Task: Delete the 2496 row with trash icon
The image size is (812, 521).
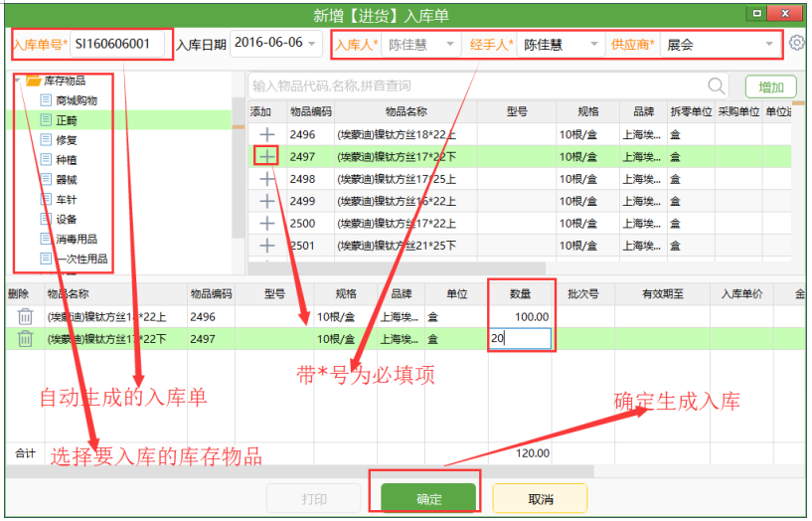Action: (x=25, y=316)
